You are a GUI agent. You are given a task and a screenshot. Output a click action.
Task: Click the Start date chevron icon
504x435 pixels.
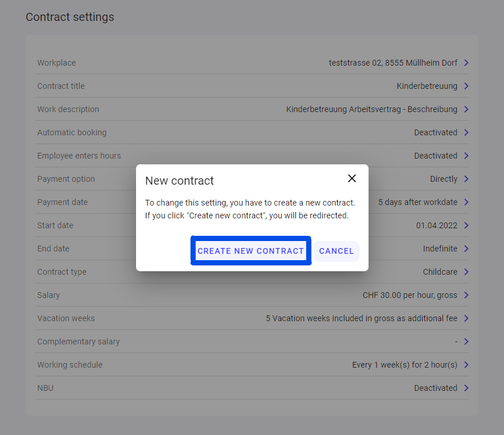(466, 225)
